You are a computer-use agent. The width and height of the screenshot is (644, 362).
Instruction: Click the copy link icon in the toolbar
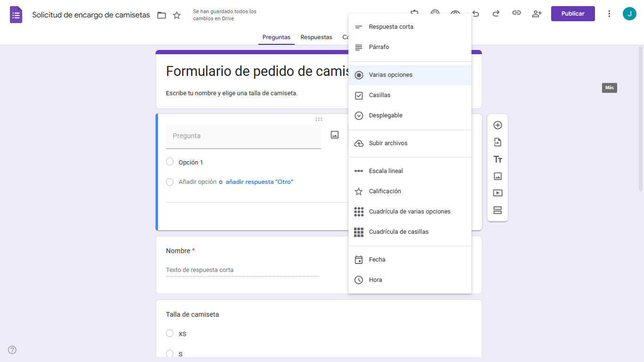[517, 14]
